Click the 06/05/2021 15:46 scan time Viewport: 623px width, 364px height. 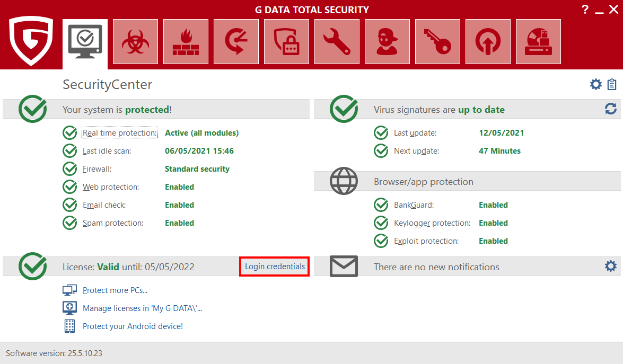tap(199, 151)
